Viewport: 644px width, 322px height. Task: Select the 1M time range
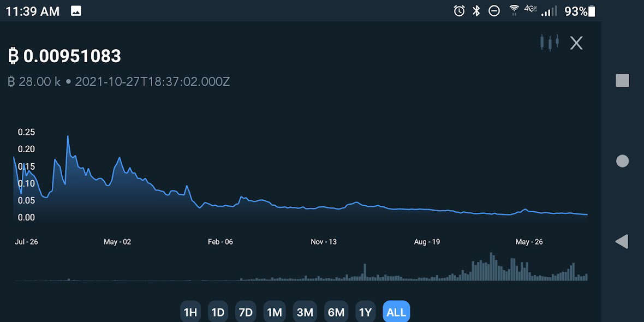[275, 312]
